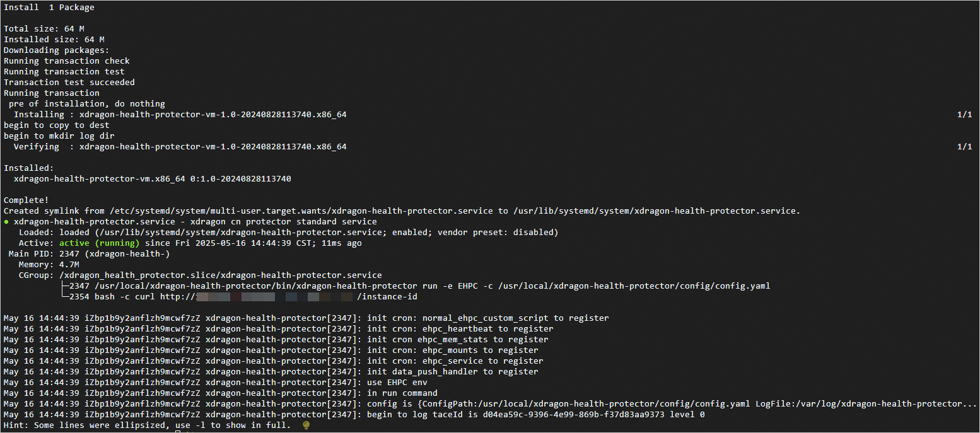This screenshot has height=433, width=980.
Task: Click the 'Loaded: loaded' service file line
Action: coord(288,233)
